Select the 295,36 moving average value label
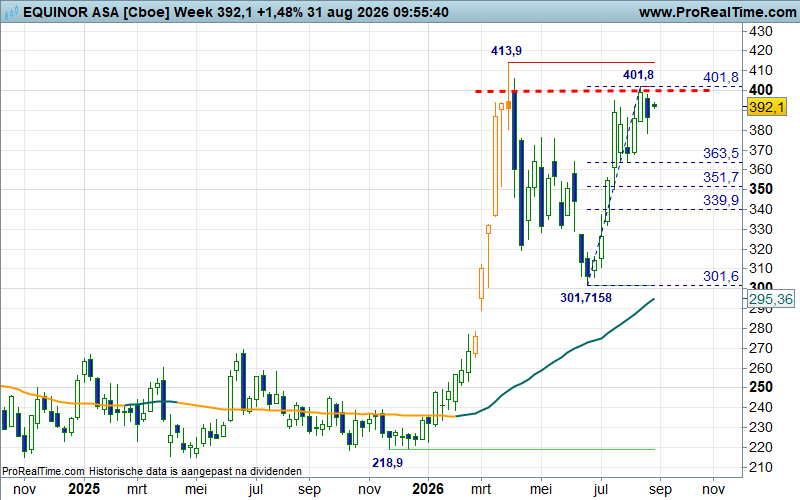Screen dimensions: 800x500 [x=770, y=299]
